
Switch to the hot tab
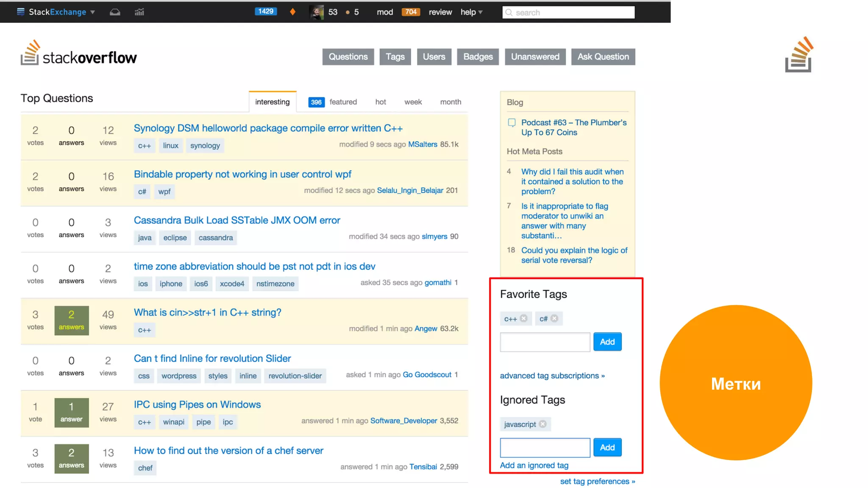[380, 102]
